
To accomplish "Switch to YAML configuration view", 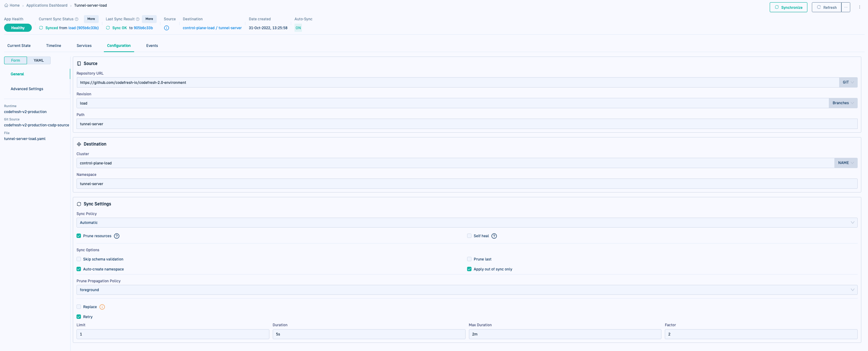I will (39, 61).
